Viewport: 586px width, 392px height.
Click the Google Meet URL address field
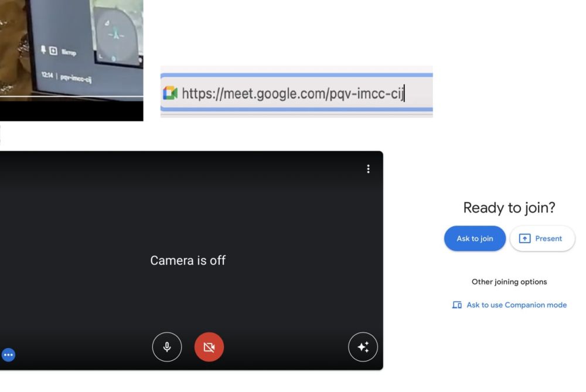[x=297, y=93]
